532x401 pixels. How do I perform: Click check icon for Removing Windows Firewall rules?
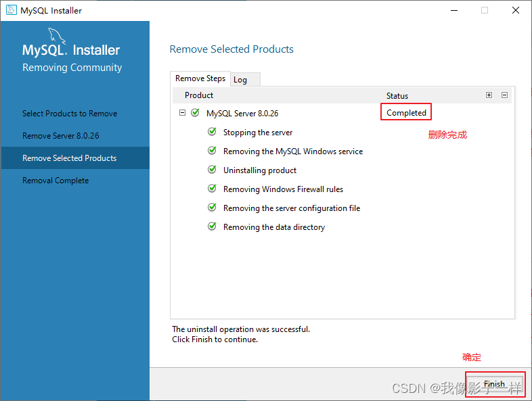pyautogui.click(x=212, y=189)
